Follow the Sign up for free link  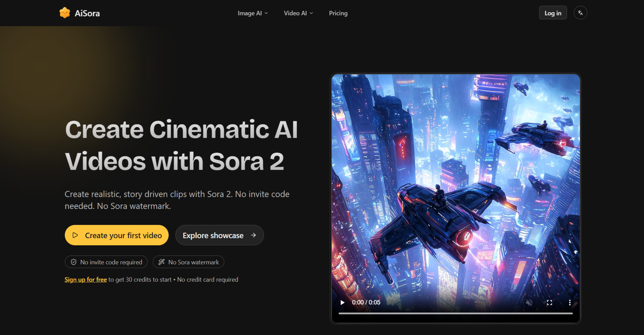[x=86, y=279]
